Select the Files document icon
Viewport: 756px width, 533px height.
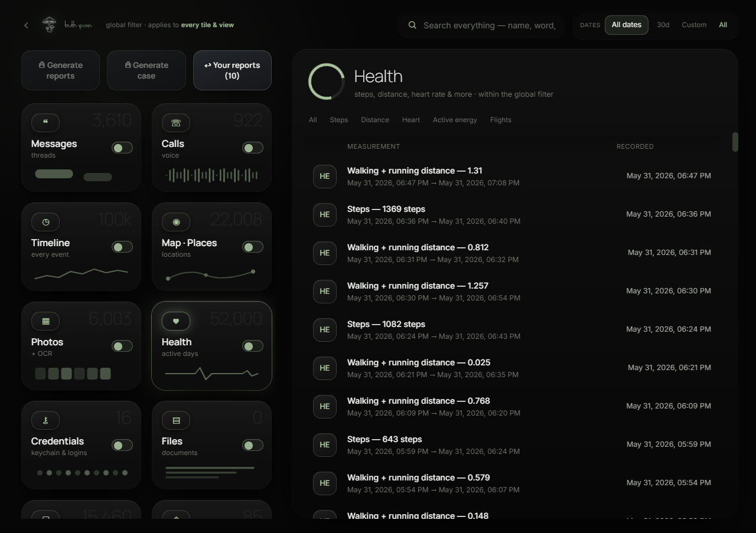tap(176, 420)
